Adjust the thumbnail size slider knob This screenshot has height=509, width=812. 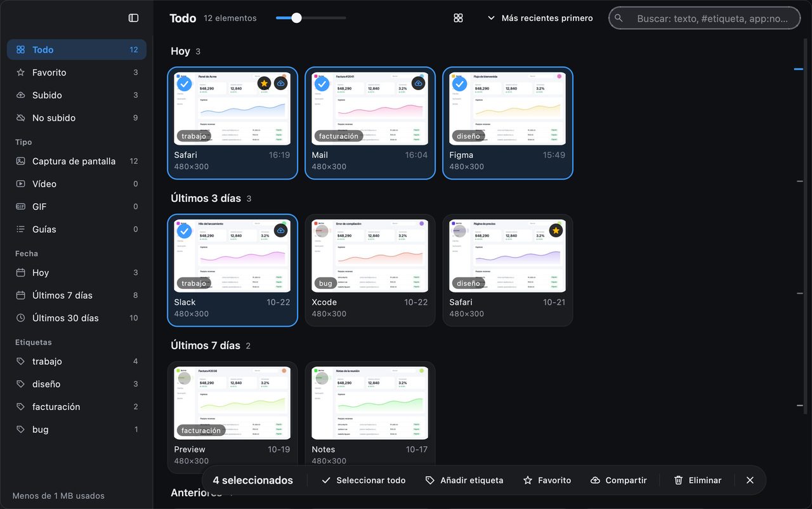click(x=296, y=18)
